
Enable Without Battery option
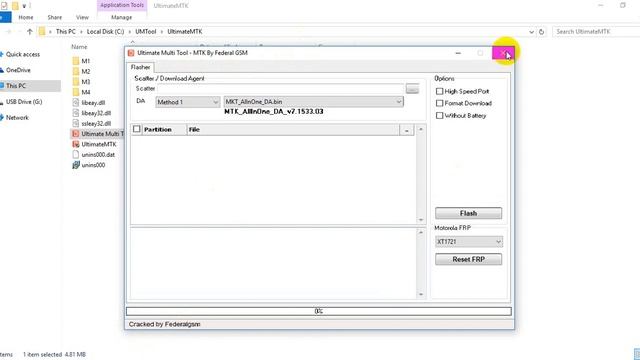point(440,116)
